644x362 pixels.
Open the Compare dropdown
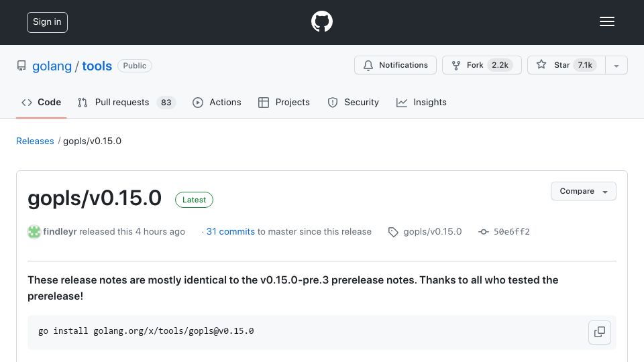(x=583, y=191)
